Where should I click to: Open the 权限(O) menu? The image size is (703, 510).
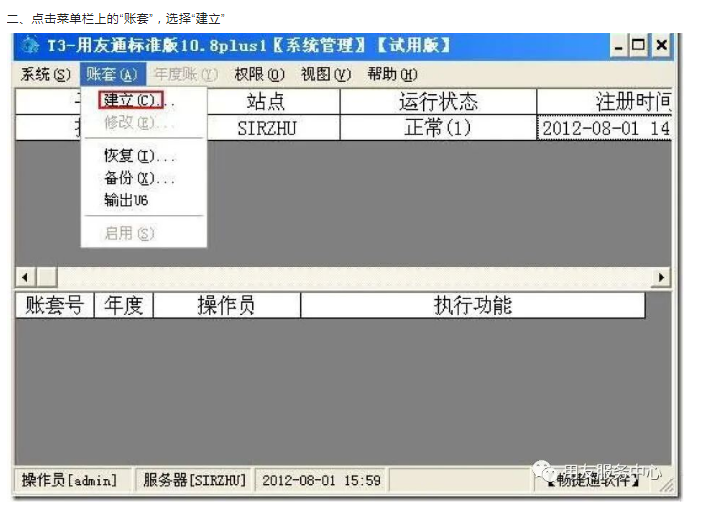click(259, 74)
